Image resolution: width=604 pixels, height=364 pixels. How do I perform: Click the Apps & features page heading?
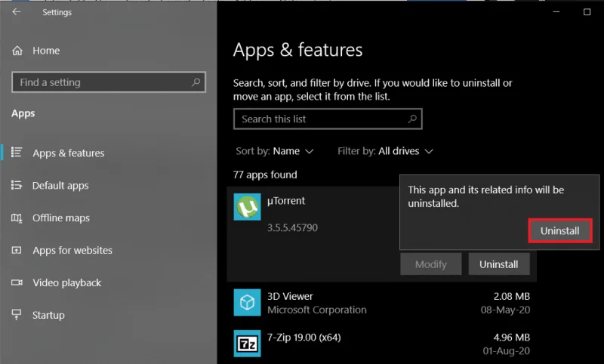[297, 50]
